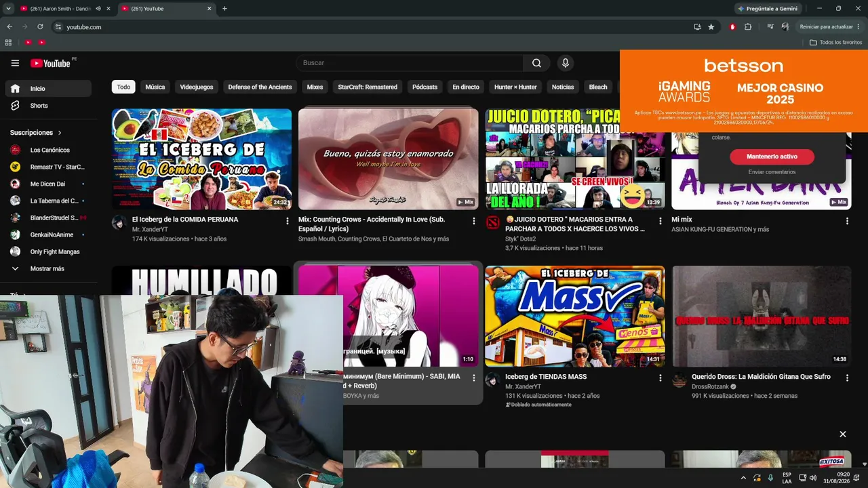868x488 pixels.
Task: Click the Mantenerlo activo button
Action: tap(772, 157)
